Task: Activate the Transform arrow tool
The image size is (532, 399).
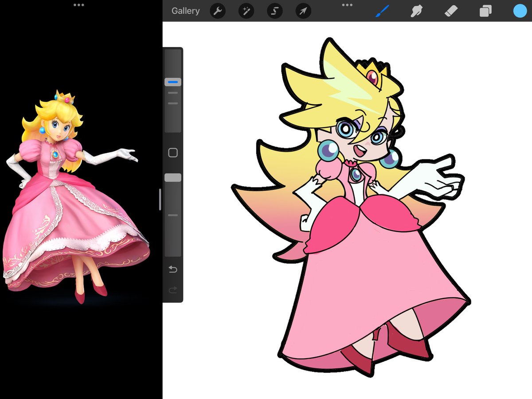Action: (x=303, y=11)
